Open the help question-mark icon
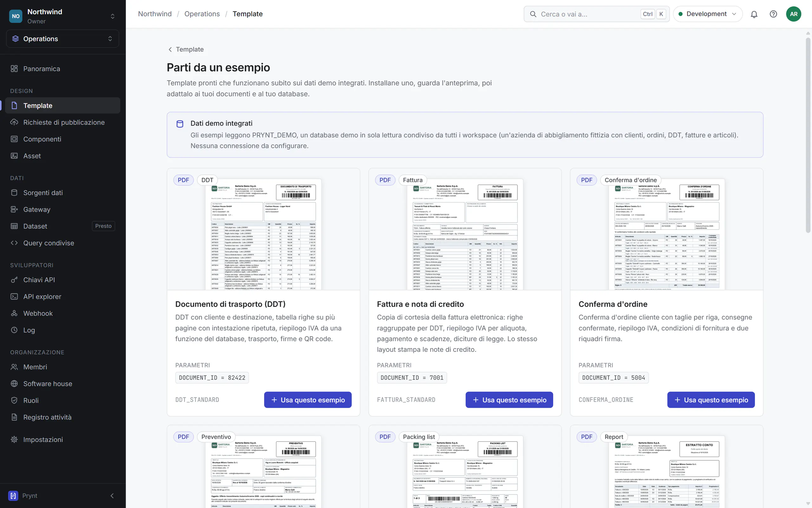812x508 pixels. [773, 14]
